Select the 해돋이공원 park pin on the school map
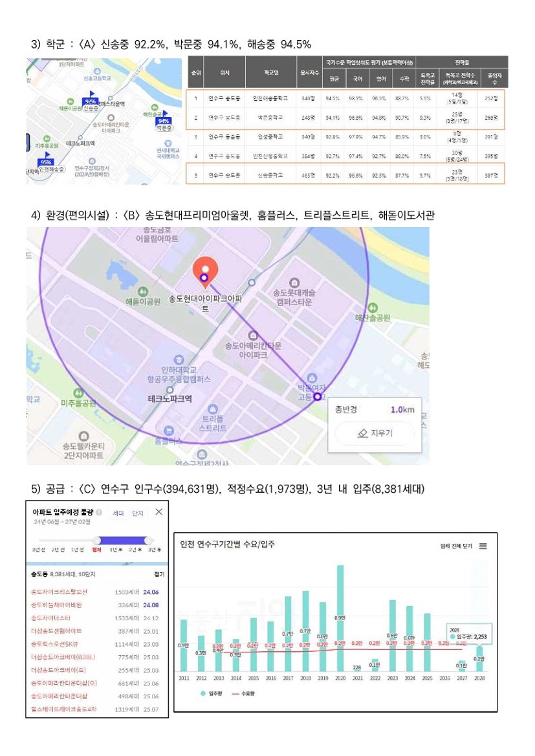This screenshot has width=535, height=756. (71, 102)
